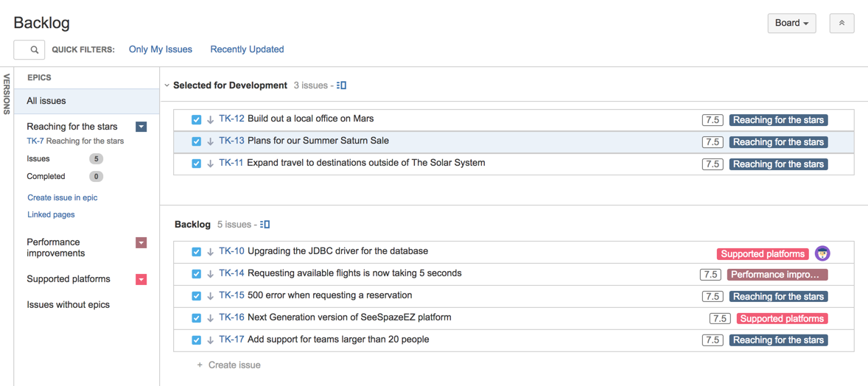Screen dimensions: 868x386
Task: Click Create issue below the backlog
Action: (234, 365)
